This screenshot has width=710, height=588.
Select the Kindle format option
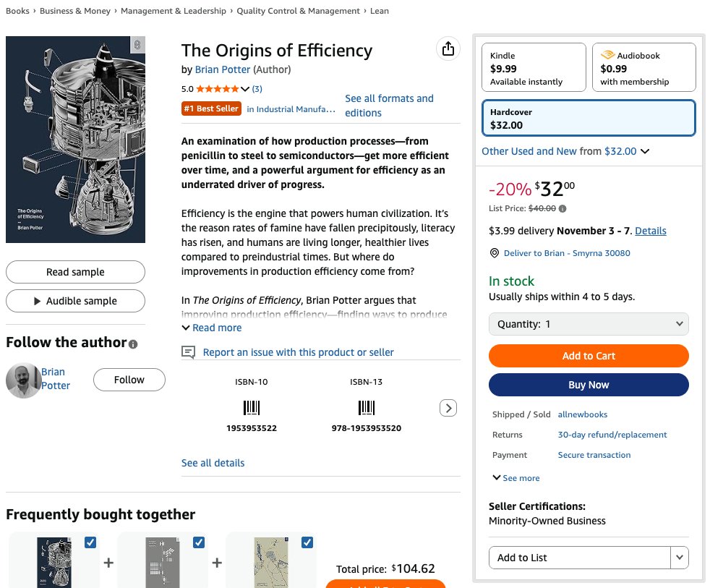pos(534,68)
